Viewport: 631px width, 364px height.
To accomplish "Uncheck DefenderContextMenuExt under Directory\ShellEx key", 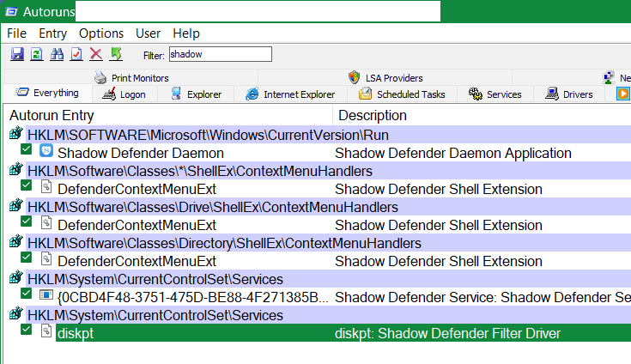I will [x=26, y=258].
